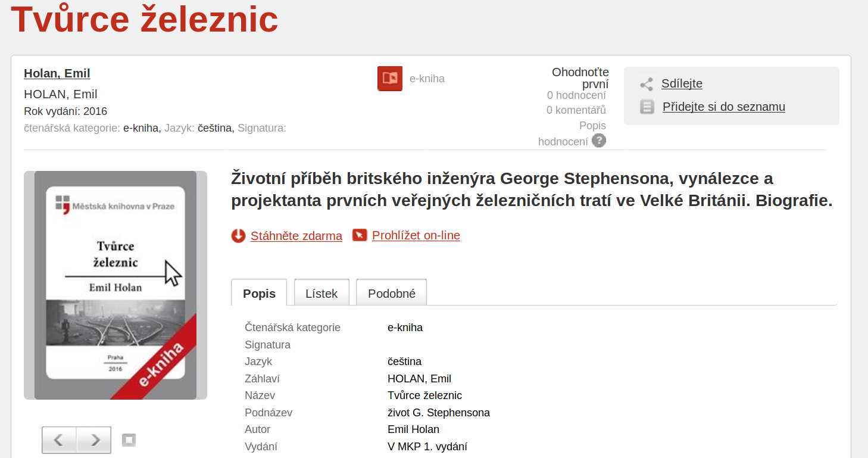This screenshot has height=458, width=868.
Task: Click the 0 hodnocení count
Action: point(576,95)
